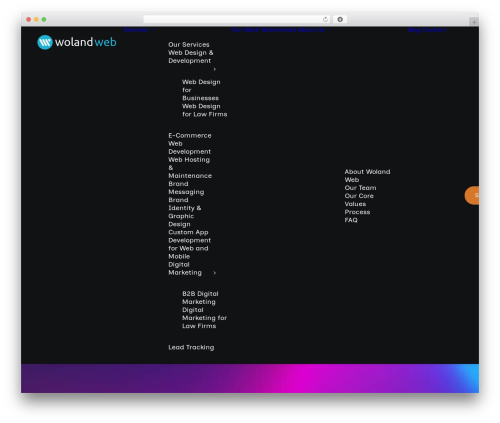Click the empty browser address bar

point(233,19)
